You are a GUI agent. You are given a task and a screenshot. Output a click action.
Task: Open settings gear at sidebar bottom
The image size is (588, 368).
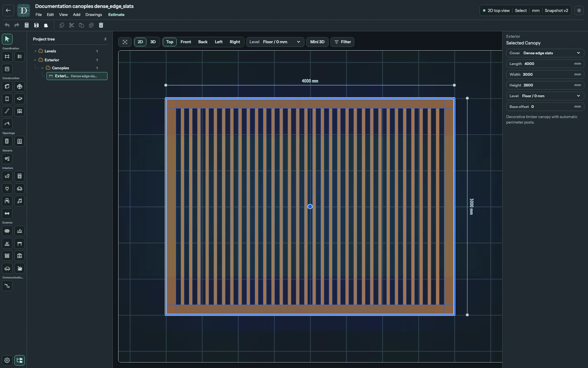7,360
